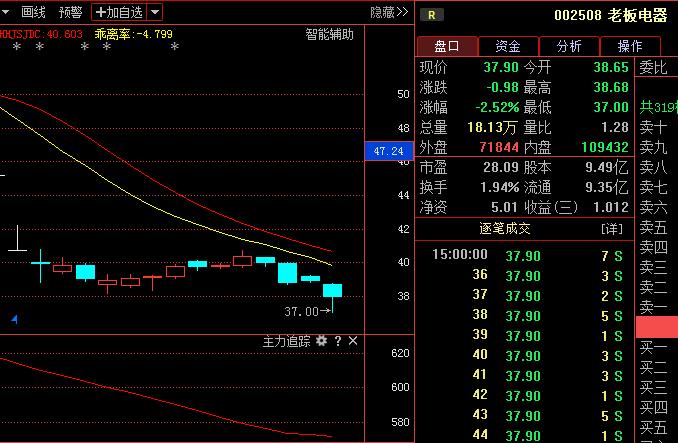Viewport: 678px width, 443px height.
Task: Switch to the 分析 tab
Action: pos(569,46)
